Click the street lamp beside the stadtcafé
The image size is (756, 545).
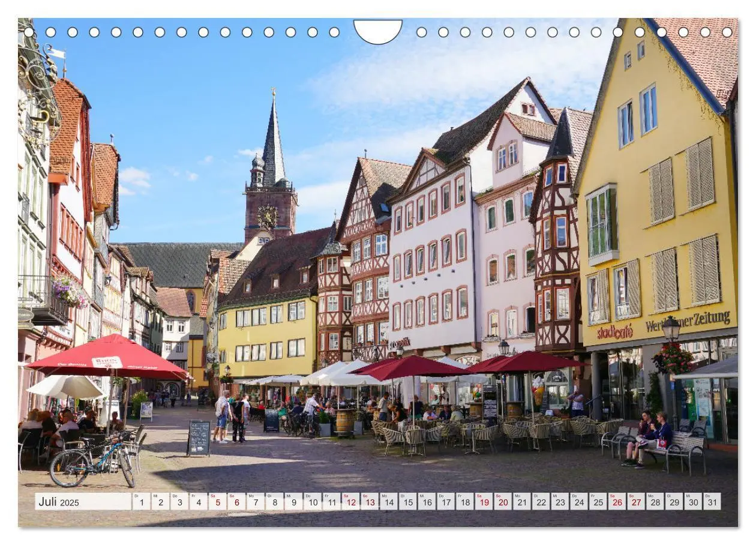(671, 329)
